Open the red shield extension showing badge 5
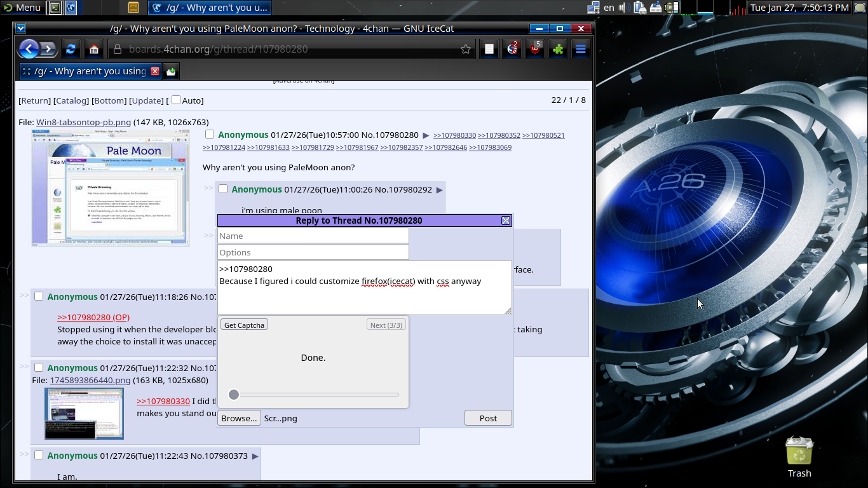Screen dimensions: 868x488 [535, 49]
